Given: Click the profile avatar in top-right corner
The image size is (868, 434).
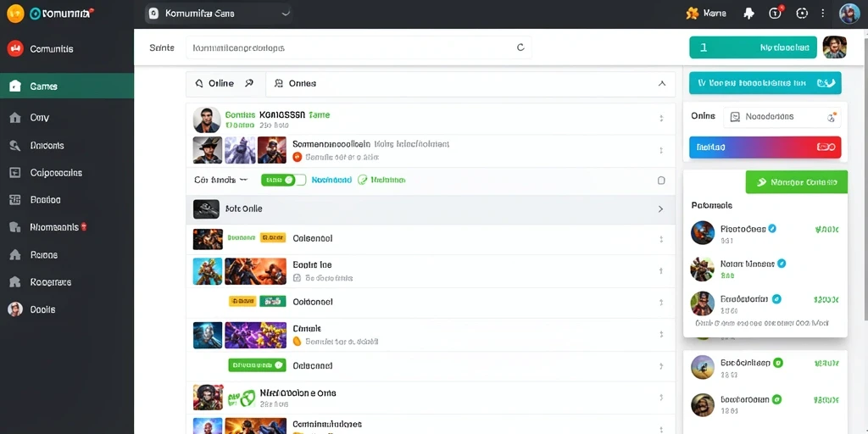Looking at the screenshot, I should tap(849, 14).
